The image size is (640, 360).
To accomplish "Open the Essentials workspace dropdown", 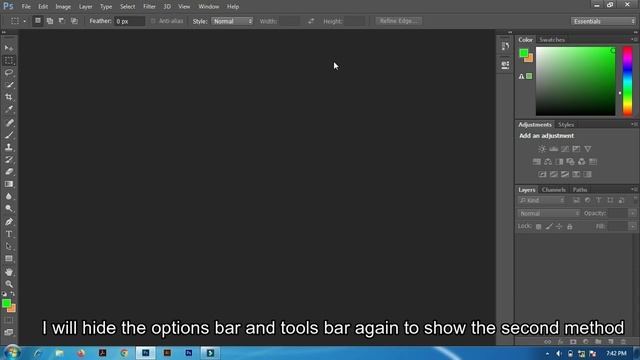I will [x=604, y=21].
